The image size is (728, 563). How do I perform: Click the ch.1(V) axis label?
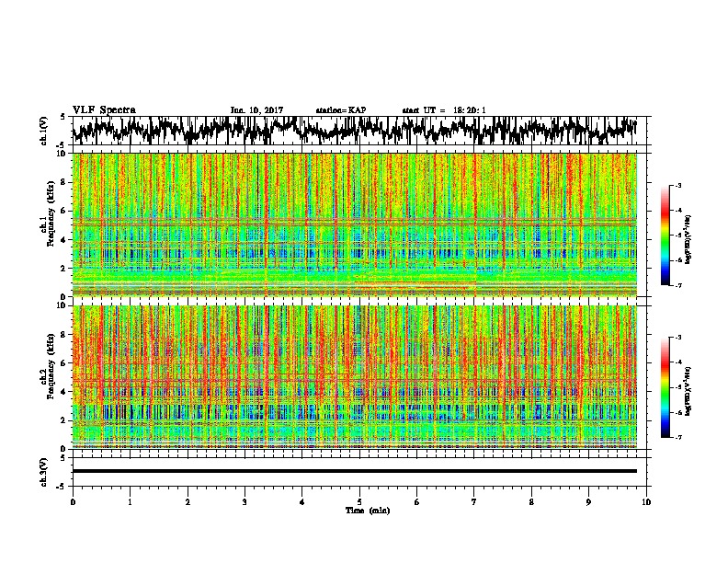pos(44,130)
